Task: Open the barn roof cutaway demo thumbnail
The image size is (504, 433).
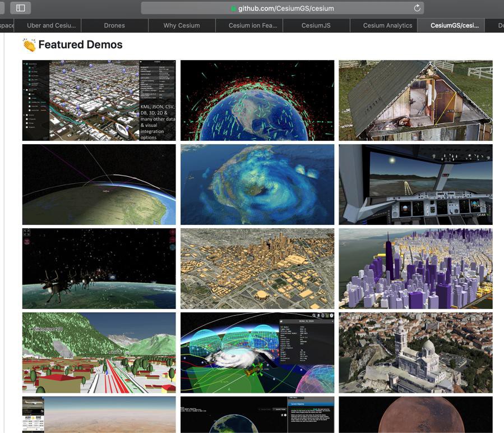Action: click(x=415, y=100)
